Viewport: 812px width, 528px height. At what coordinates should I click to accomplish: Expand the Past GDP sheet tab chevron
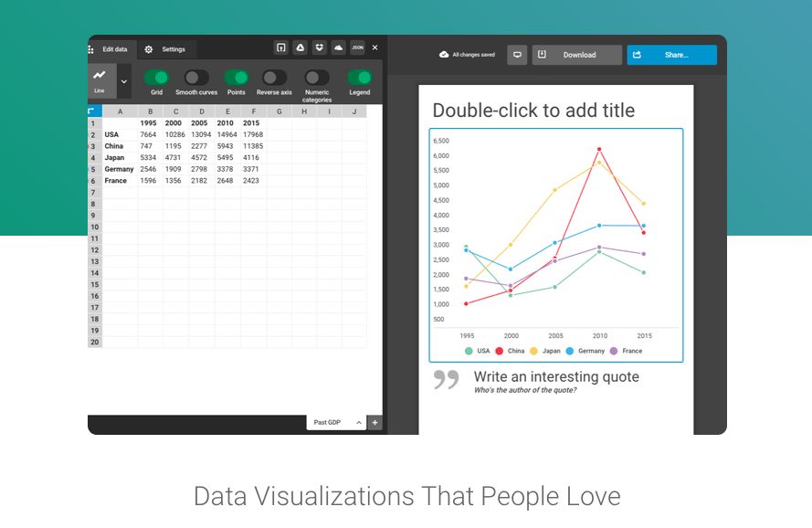tap(359, 423)
